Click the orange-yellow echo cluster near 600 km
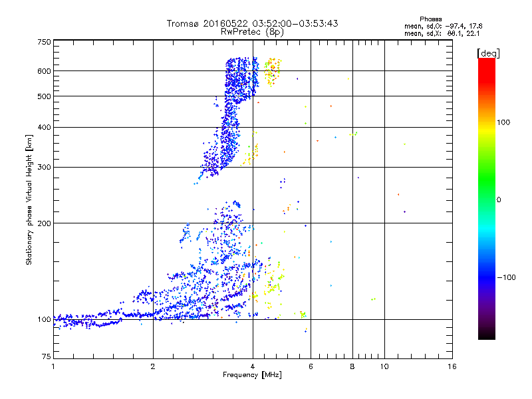Image resolution: width=532 pixels, height=399 pixels. coord(273,71)
